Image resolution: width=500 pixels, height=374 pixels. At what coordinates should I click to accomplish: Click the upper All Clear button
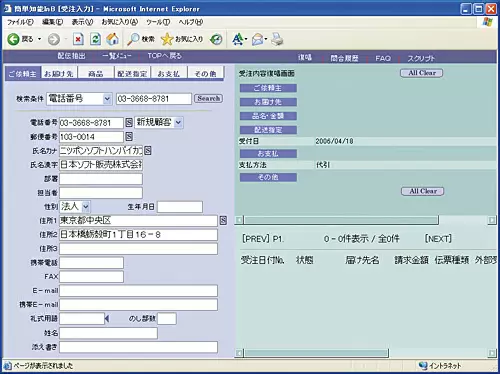point(422,73)
